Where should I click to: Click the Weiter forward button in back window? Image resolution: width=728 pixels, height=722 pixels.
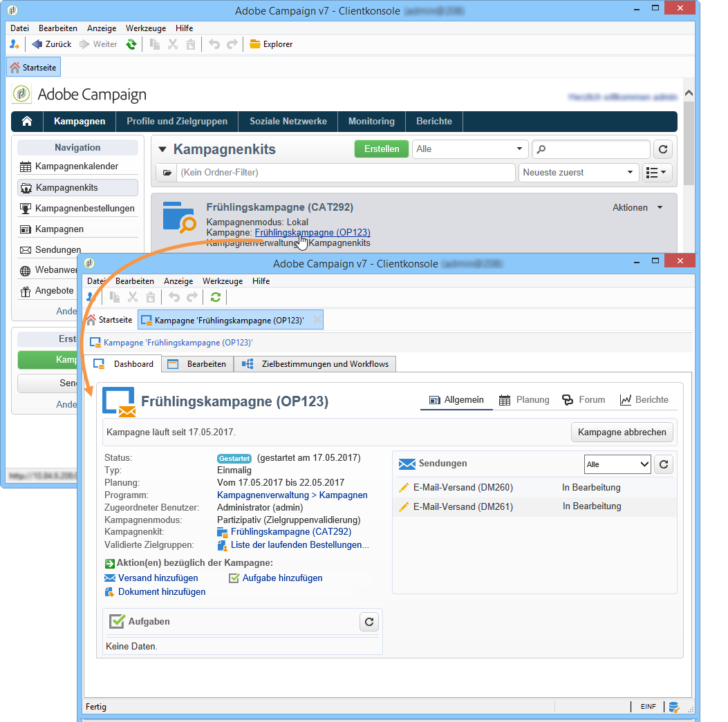[x=98, y=44]
